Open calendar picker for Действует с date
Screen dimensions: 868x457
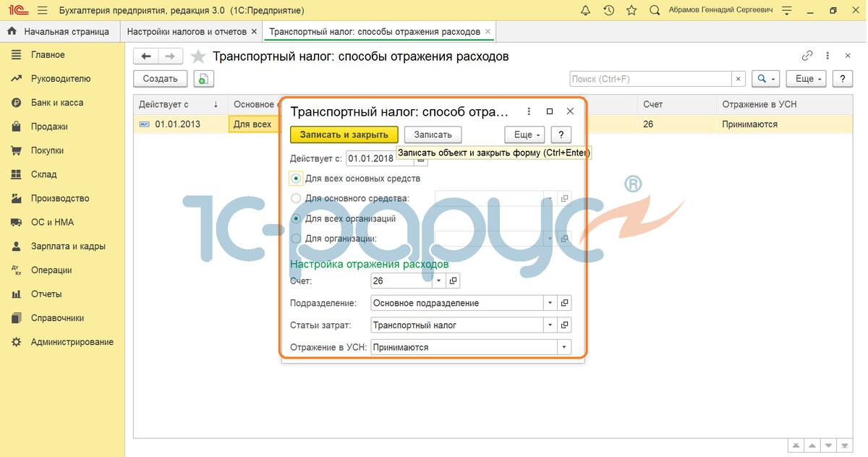[x=422, y=158]
